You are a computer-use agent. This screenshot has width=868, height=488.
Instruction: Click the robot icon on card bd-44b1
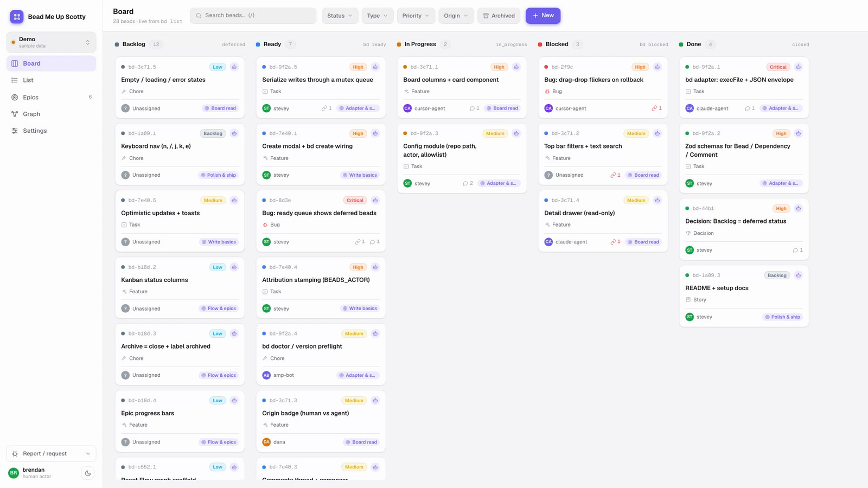coord(799,208)
